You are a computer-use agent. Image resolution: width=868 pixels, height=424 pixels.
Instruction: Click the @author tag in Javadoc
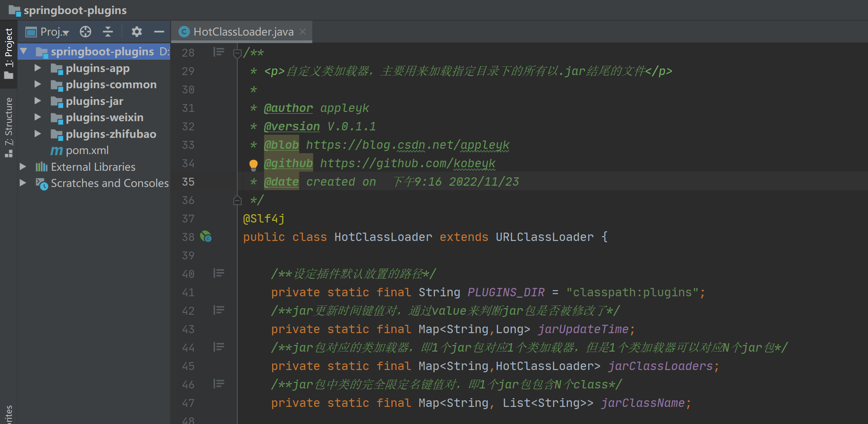coord(288,108)
